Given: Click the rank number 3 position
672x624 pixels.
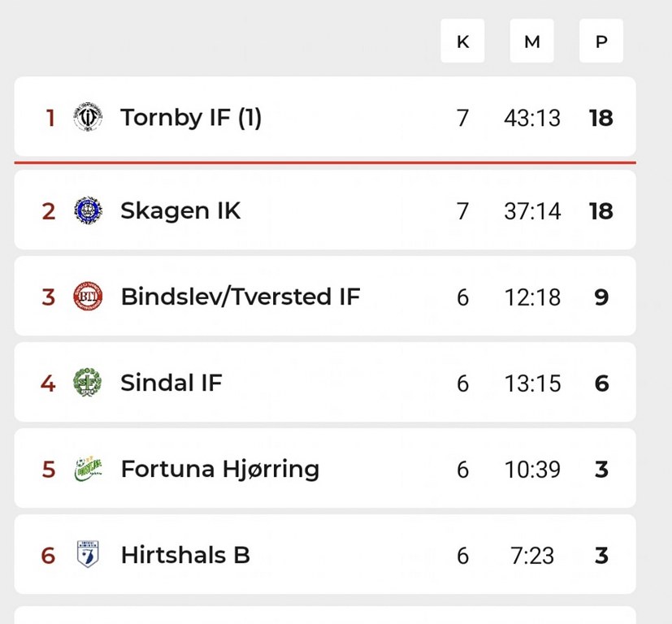Looking at the screenshot, I should pos(49,297).
